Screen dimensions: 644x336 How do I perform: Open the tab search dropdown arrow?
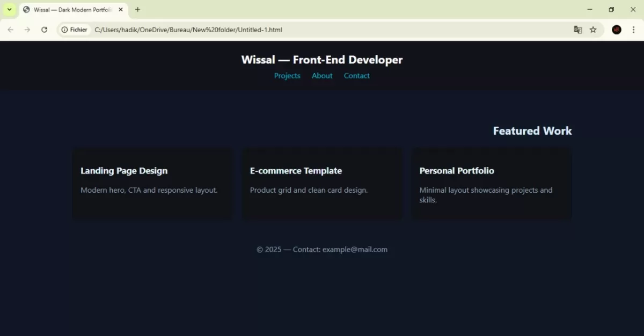[10, 10]
